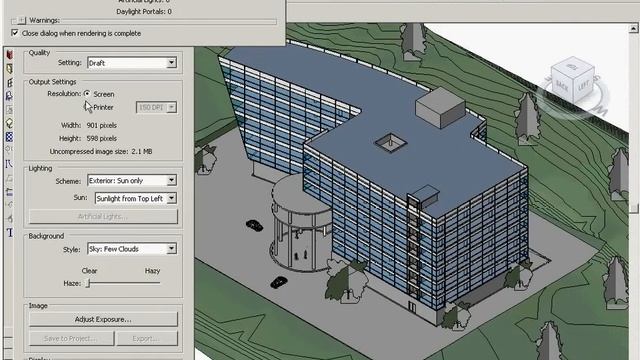Image resolution: width=640 pixels, height=360 pixels.
Task: Click the viewport scrollbar up arrow
Action: point(633,28)
